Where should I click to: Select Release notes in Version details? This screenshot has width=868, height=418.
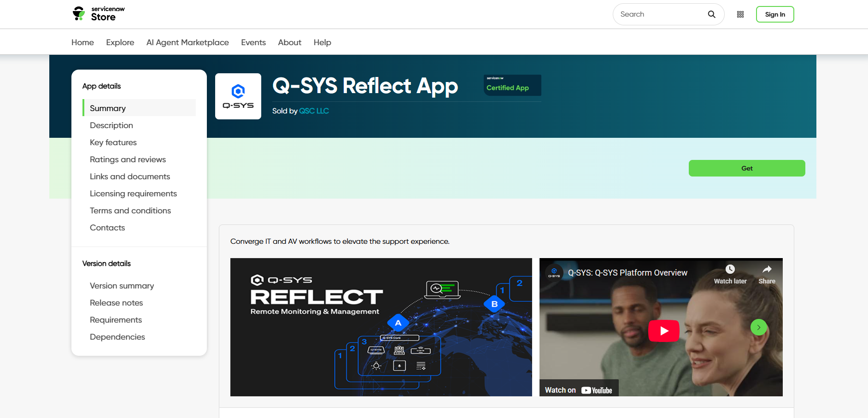pos(116,303)
